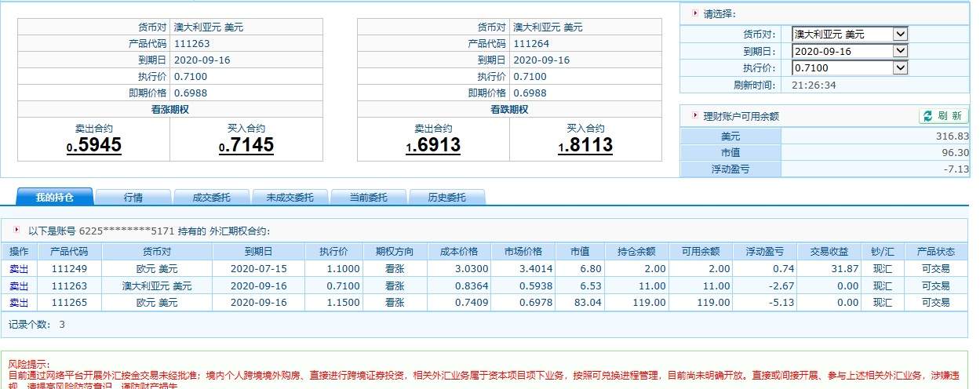The image size is (980, 389).
Task: Switch to 行情 tab
Action: 133,197
